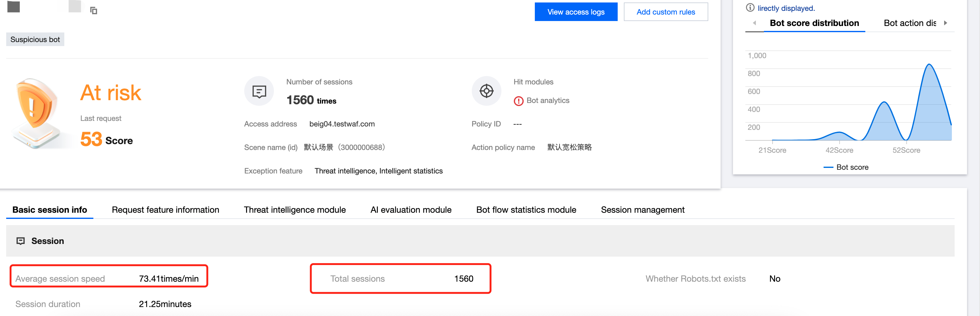Viewport: 980px width, 316px height.
Task: Click the '1560 times' session count
Action: (x=311, y=100)
